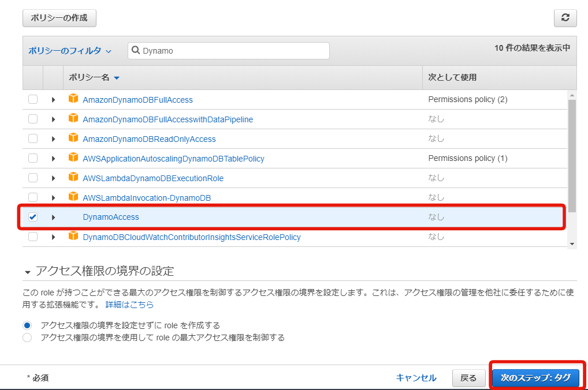Viewport: 588px width, 390px height.
Task: Expand AWSLambdaInvocation-DynamoDB row arrow
Action: (53, 198)
